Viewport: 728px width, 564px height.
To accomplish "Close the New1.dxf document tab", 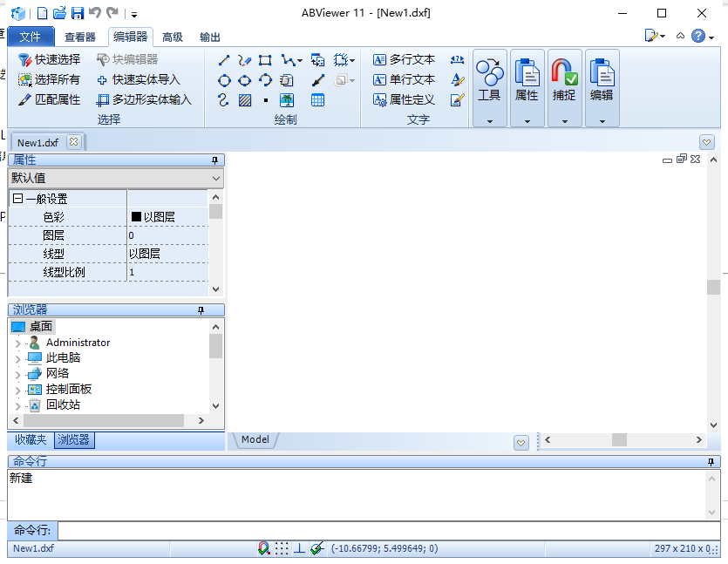I will click(73, 142).
